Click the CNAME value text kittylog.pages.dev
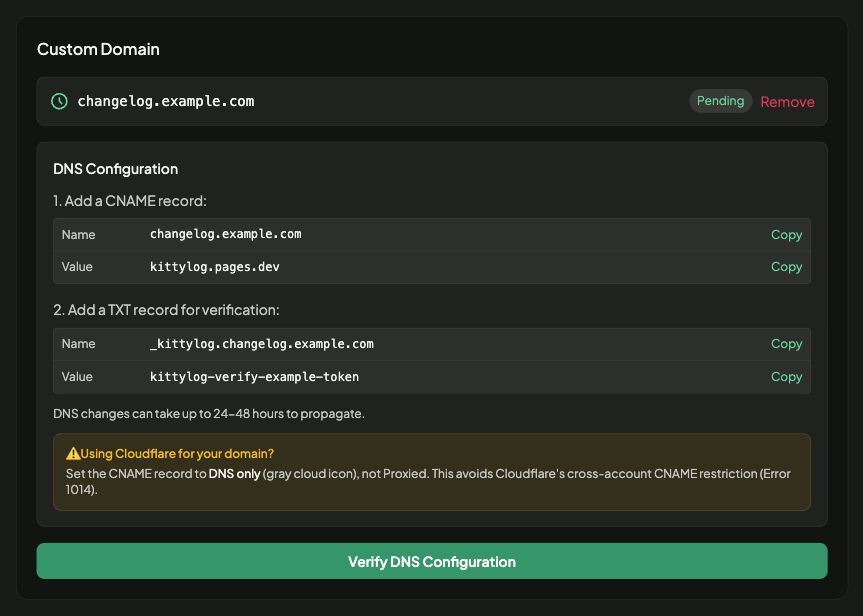The image size is (863, 616). (x=215, y=267)
